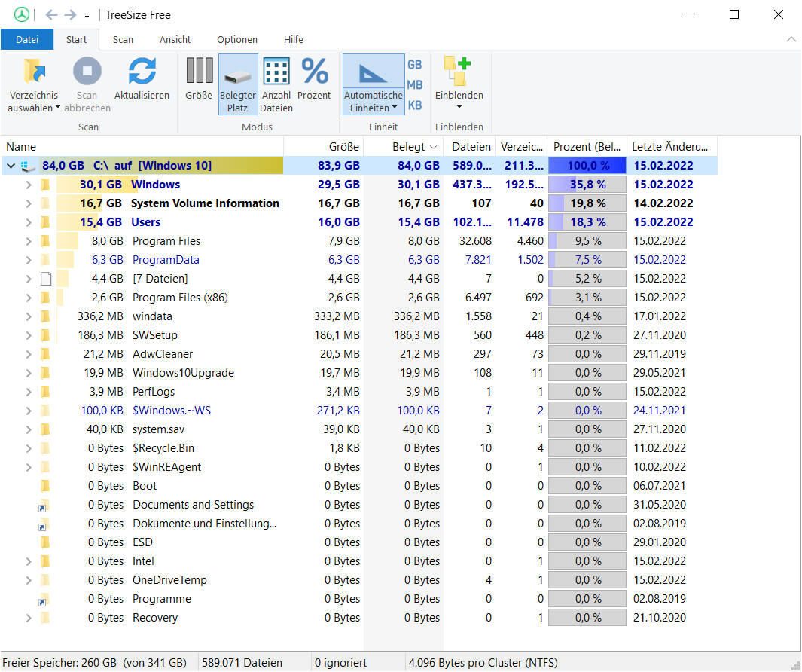
Task: Expand System Volume Information folder
Action: (x=29, y=203)
